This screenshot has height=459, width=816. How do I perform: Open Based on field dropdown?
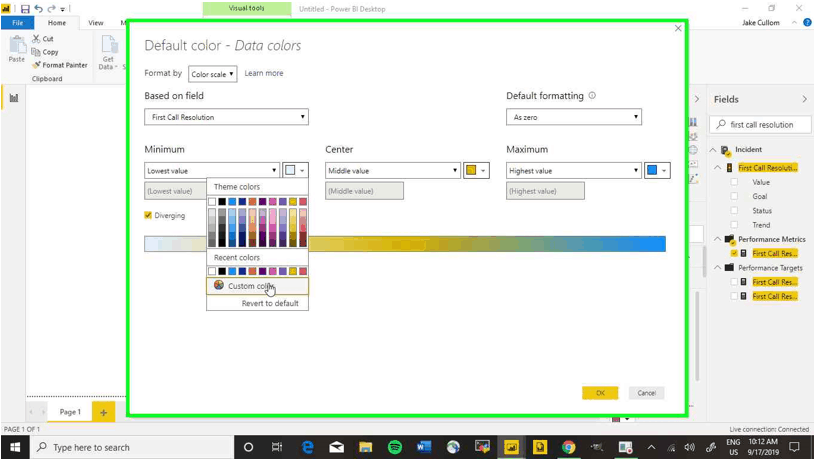226,117
